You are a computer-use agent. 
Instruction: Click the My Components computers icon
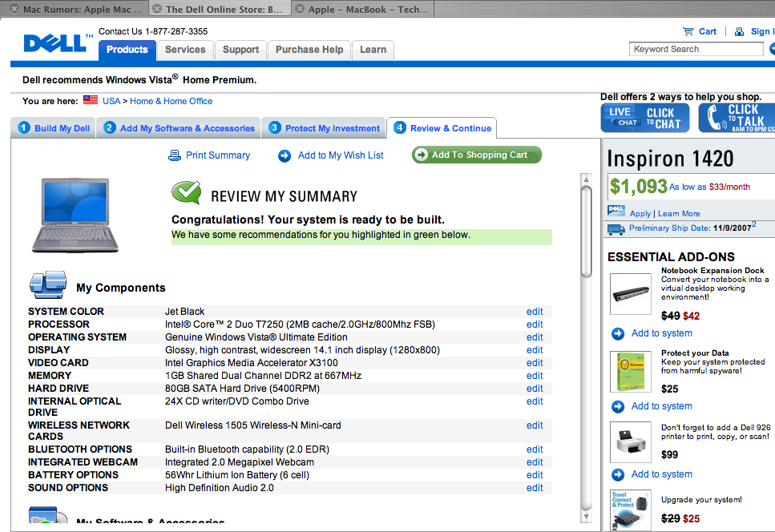[x=48, y=284]
